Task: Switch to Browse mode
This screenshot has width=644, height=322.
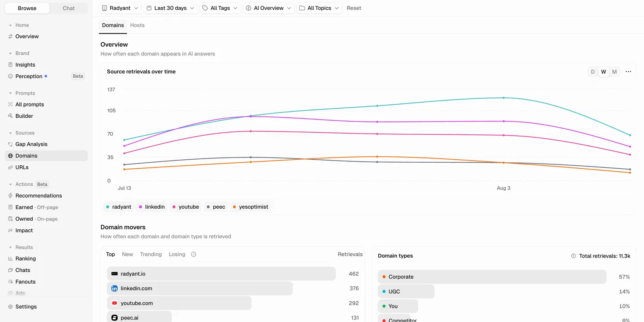Action: tap(27, 8)
